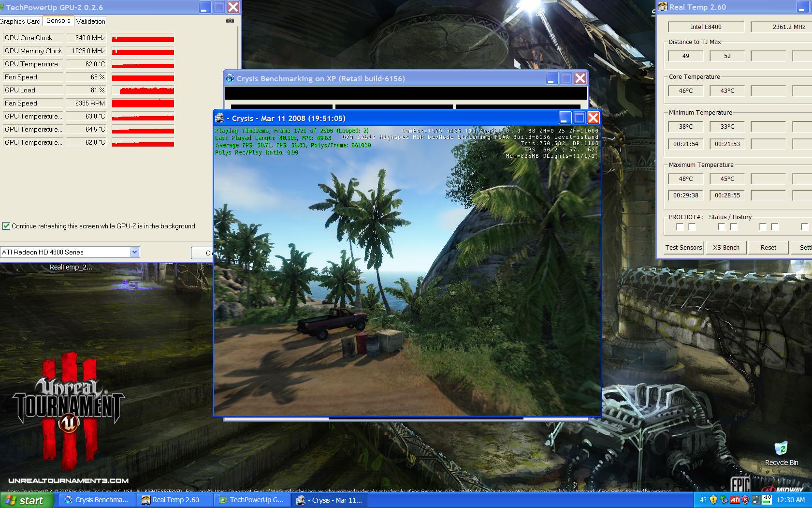The width and height of the screenshot is (812, 508).
Task: Click the 640.0 MHz core clock value
Action: point(86,38)
